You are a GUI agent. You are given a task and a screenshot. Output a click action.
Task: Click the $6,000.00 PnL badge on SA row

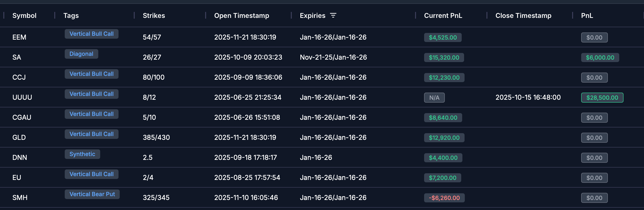(x=600, y=57)
